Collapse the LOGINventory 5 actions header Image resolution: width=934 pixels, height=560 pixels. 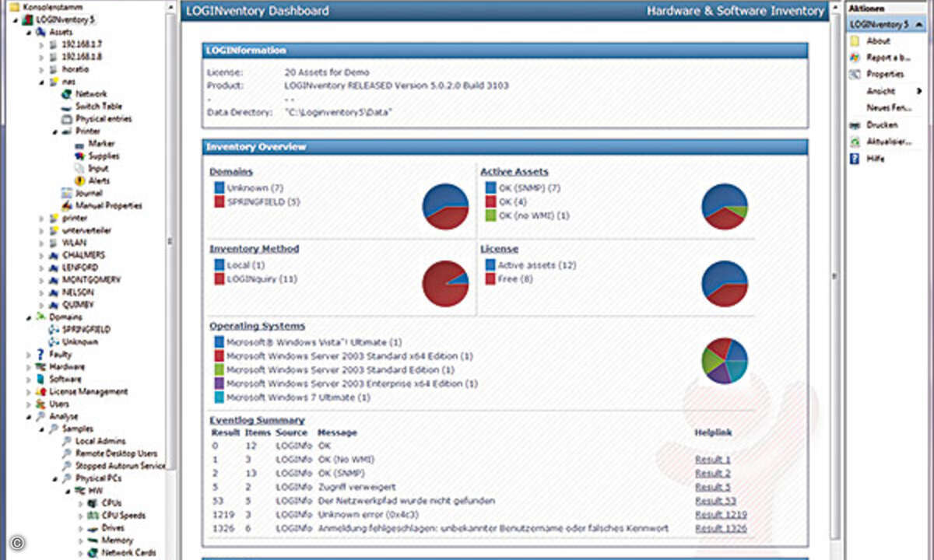click(887, 24)
